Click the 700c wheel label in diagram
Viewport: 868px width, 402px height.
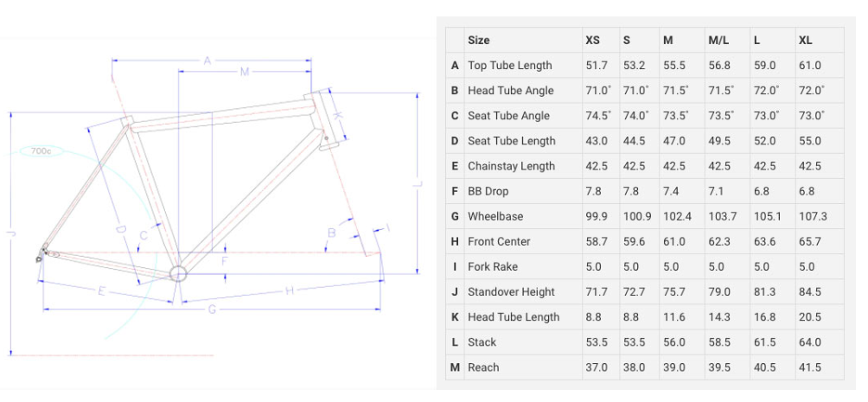click(x=41, y=151)
